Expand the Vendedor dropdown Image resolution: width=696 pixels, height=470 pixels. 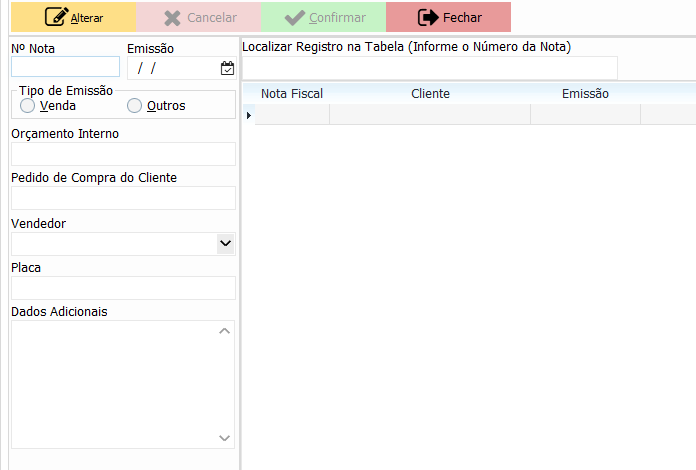pyautogui.click(x=225, y=243)
